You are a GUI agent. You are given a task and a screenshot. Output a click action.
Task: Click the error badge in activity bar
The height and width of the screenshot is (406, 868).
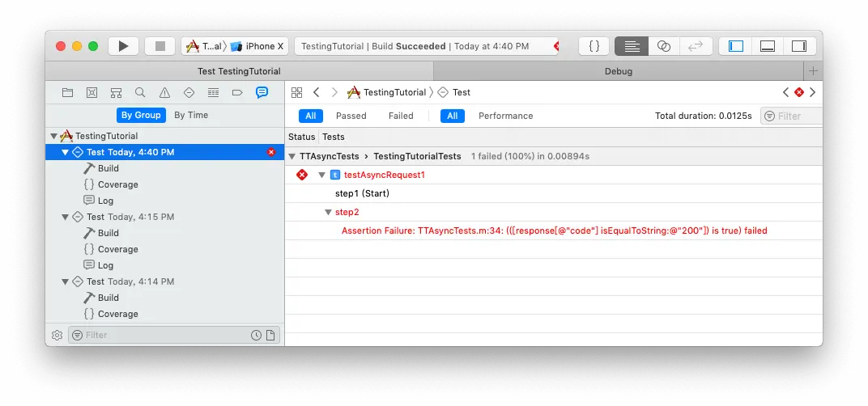pos(555,46)
